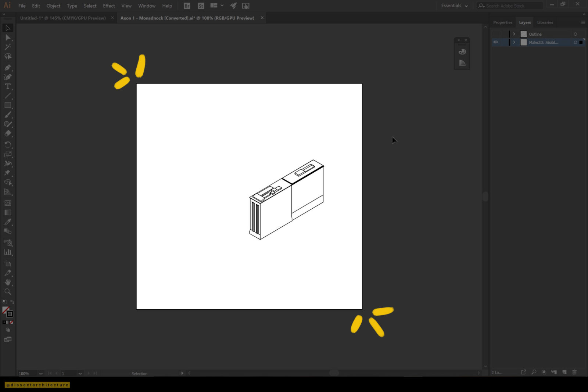
Task: Click target circle of Outline layer
Action: click(x=576, y=34)
